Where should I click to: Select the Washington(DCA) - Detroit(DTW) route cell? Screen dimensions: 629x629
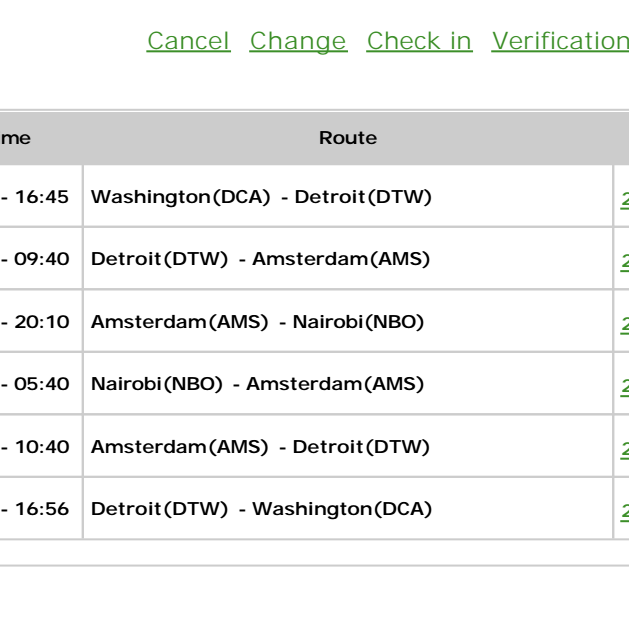pos(348,196)
